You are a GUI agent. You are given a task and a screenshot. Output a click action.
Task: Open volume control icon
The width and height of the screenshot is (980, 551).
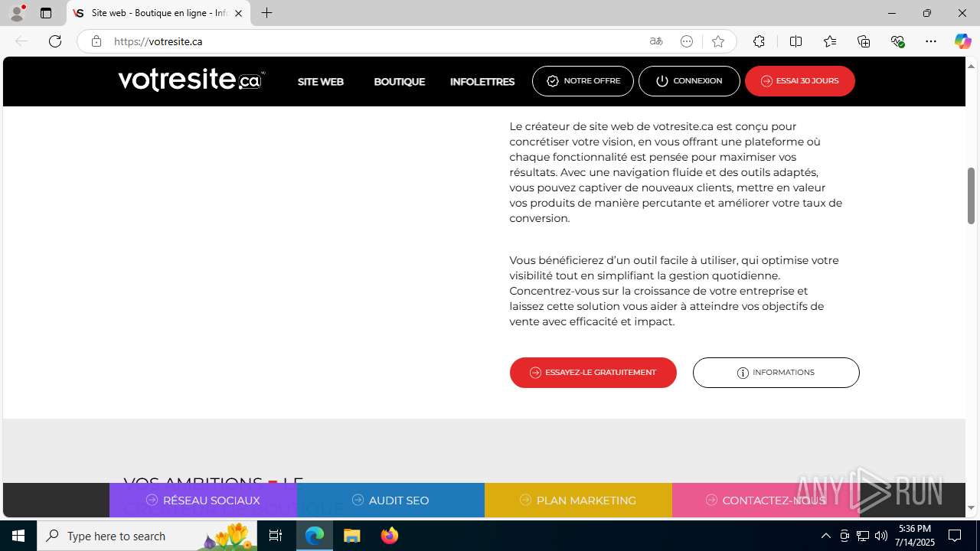(x=881, y=536)
